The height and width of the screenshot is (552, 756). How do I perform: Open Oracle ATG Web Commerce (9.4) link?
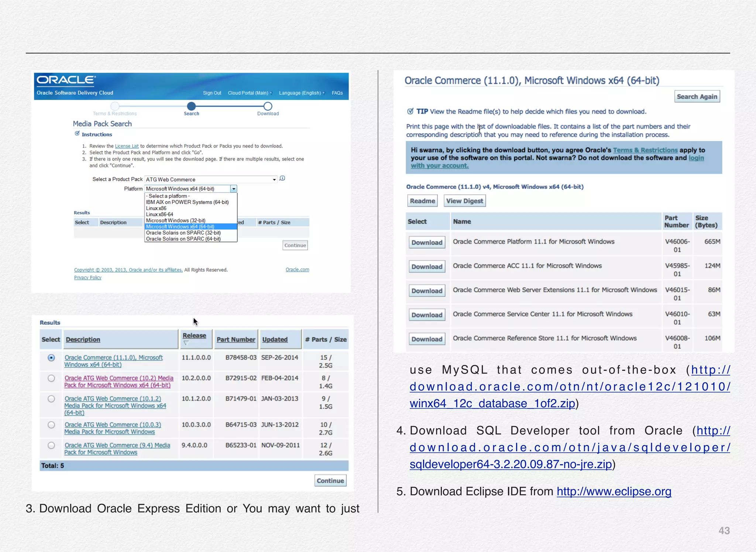coord(117,449)
